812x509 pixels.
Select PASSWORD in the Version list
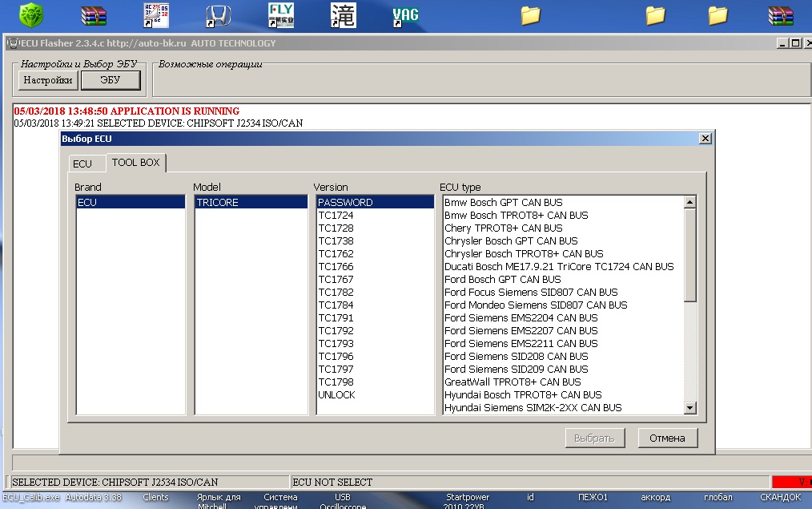pos(376,202)
